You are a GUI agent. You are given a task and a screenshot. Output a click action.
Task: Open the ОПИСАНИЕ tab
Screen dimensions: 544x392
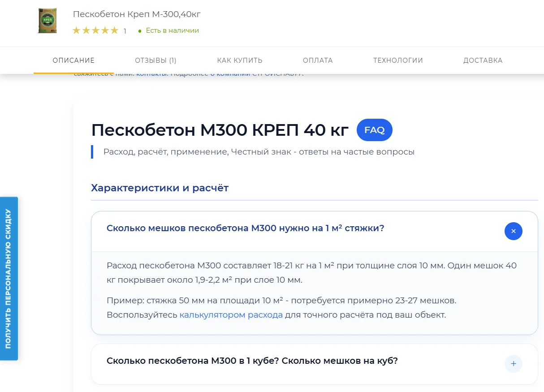pos(73,60)
